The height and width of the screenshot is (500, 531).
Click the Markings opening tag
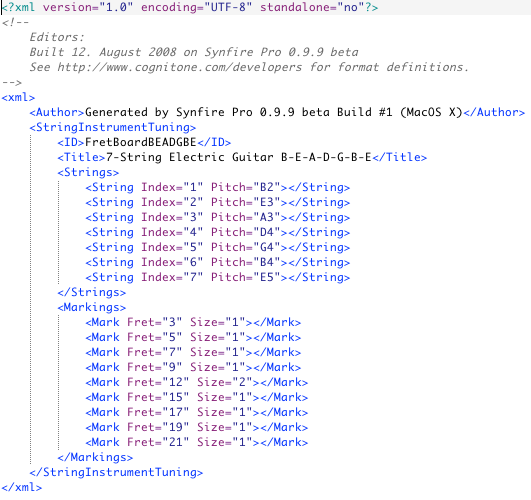(92, 307)
